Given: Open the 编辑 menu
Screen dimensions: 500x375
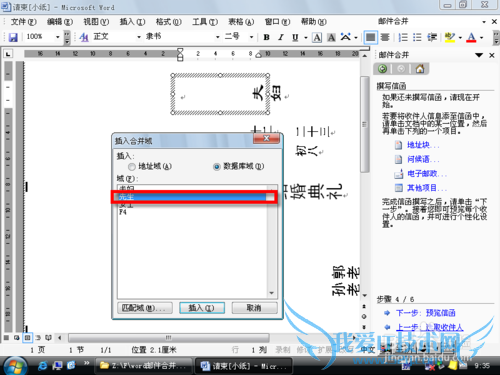Looking at the screenshot, I should point(60,22).
